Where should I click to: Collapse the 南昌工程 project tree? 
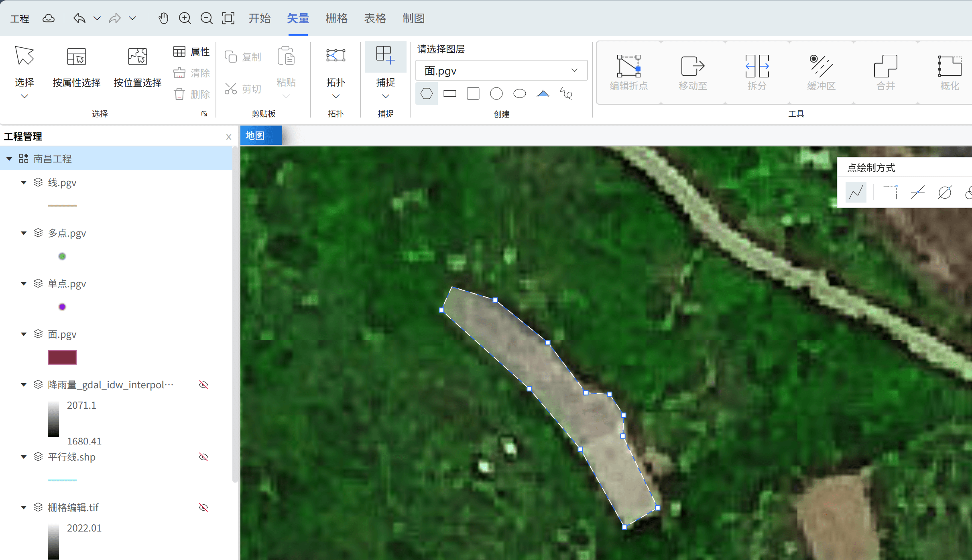click(x=9, y=159)
